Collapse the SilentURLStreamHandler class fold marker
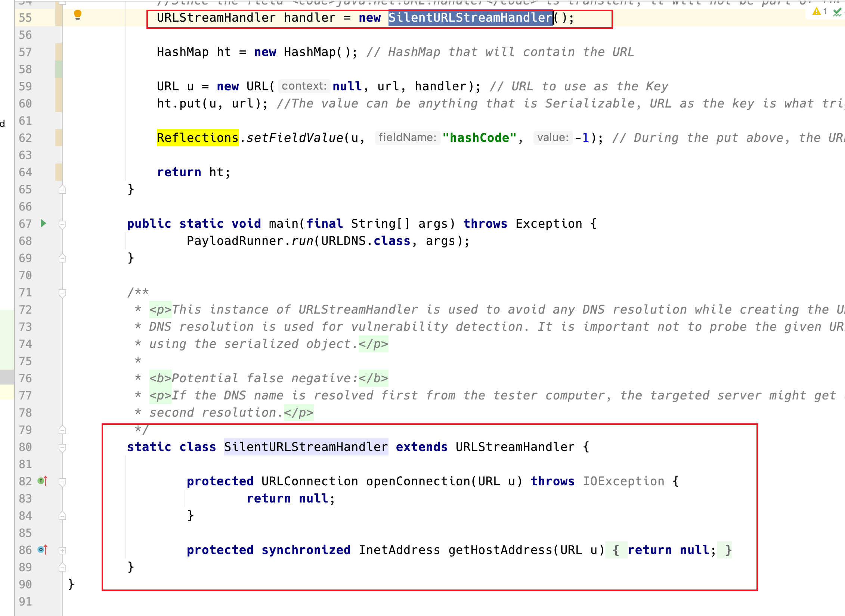Viewport: 845px width, 616px height. click(x=62, y=447)
